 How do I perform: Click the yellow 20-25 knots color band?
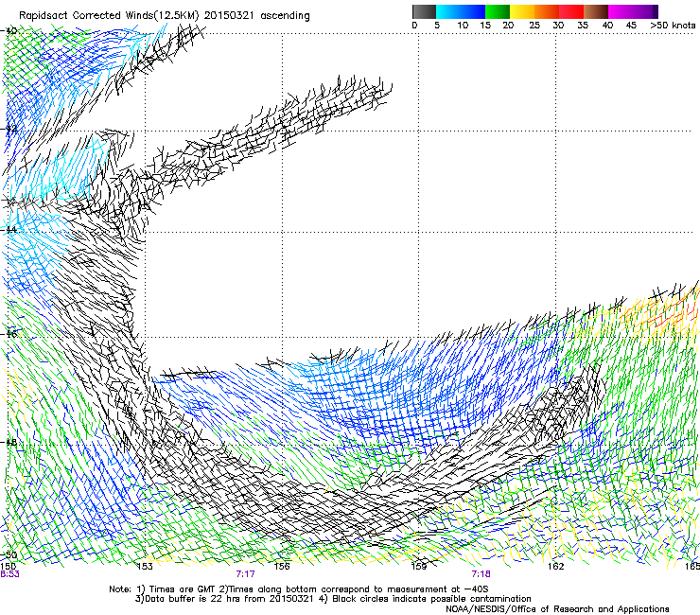coord(522,11)
